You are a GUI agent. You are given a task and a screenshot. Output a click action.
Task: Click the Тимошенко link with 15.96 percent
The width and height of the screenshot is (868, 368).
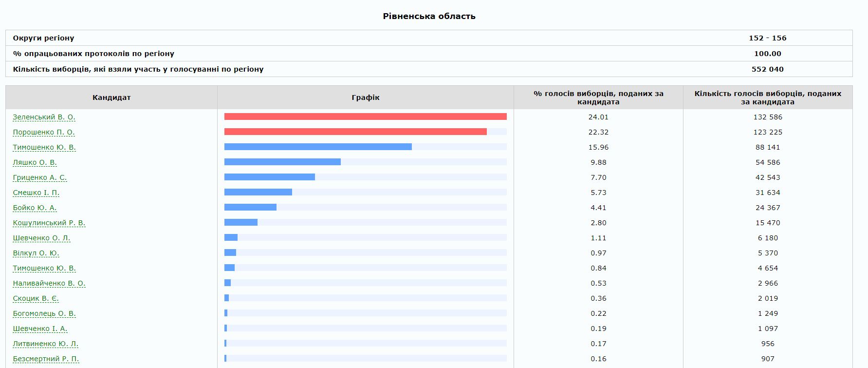[x=44, y=147]
